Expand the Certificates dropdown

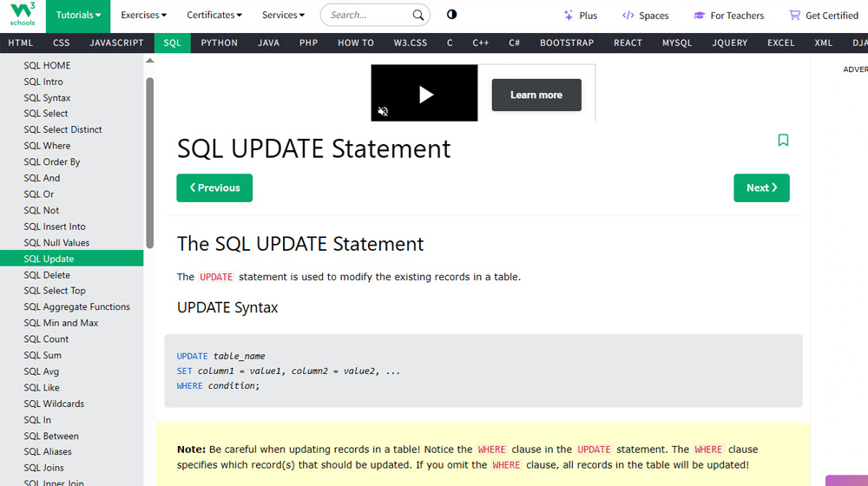(214, 15)
